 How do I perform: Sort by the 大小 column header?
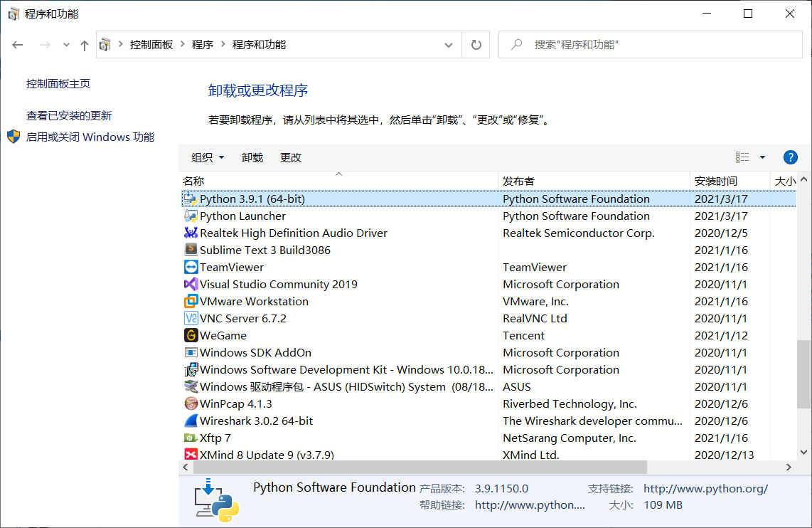784,181
